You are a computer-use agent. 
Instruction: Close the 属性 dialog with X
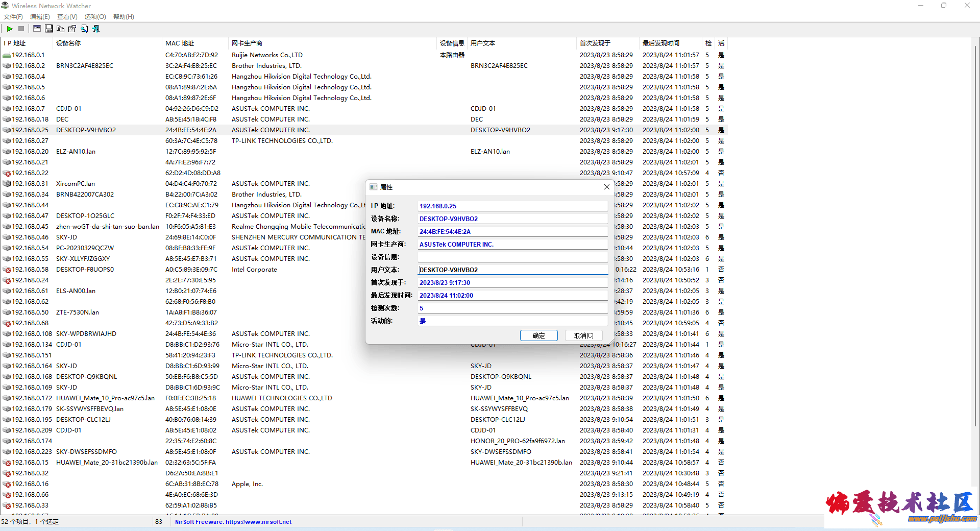pos(606,187)
